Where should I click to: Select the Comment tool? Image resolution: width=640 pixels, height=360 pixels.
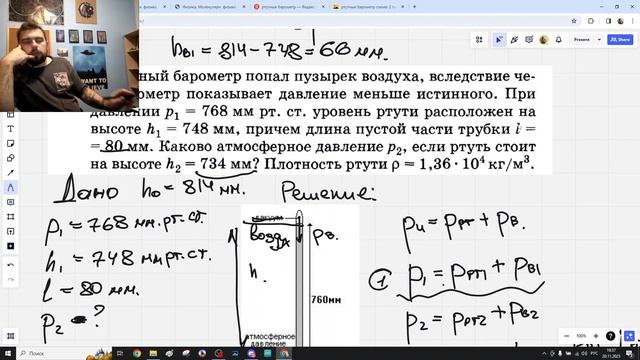11,202
